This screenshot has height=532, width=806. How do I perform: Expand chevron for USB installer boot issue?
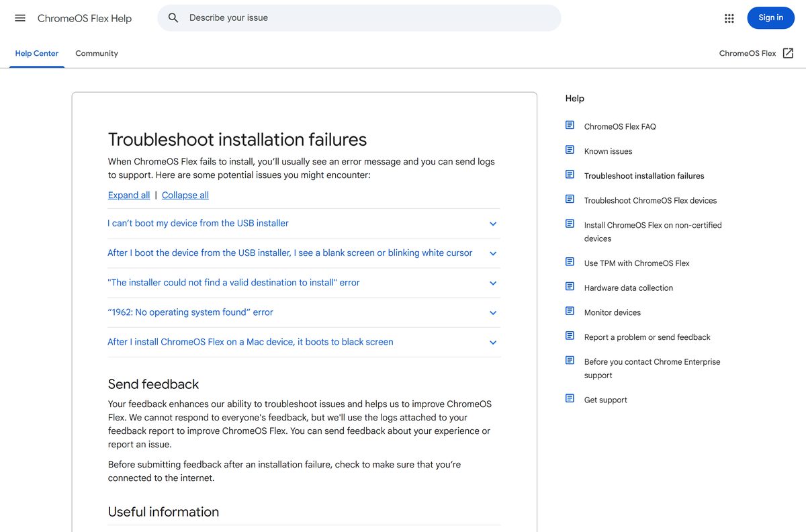coord(493,224)
